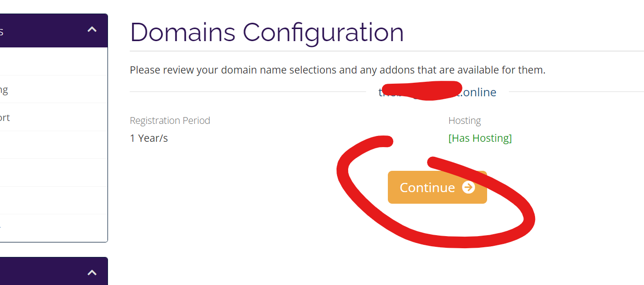Select the sidebar item ending in "ng"
644x285 pixels.
(x=48, y=90)
